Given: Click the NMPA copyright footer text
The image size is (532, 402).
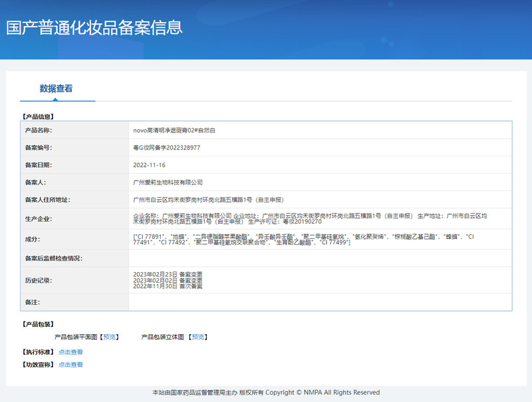Looking at the screenshot, I should coord(266,393).
